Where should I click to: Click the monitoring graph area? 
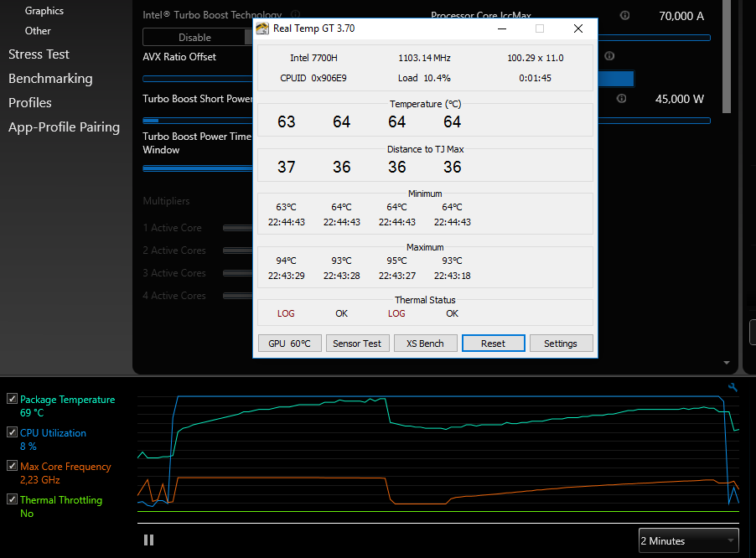point(438,455)
